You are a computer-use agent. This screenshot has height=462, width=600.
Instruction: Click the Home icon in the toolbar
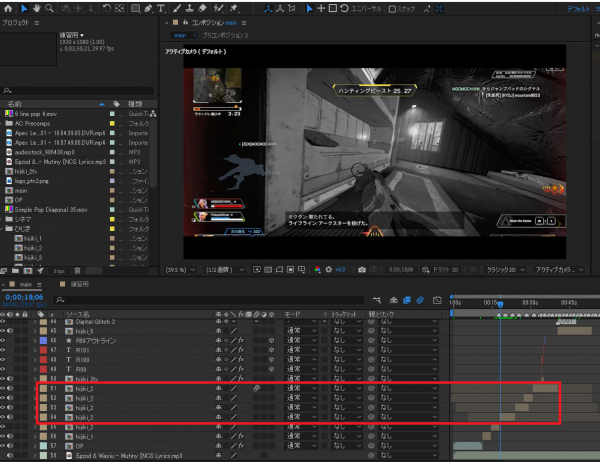(8, 8)
